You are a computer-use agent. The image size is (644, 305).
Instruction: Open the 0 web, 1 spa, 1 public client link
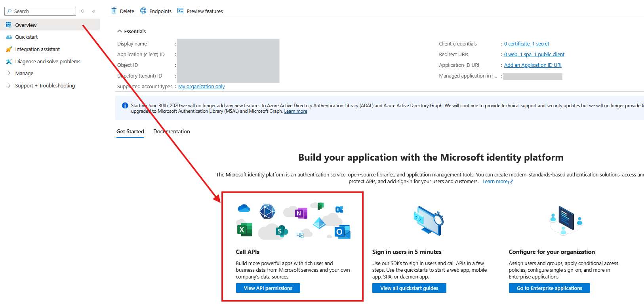point(534,55)
